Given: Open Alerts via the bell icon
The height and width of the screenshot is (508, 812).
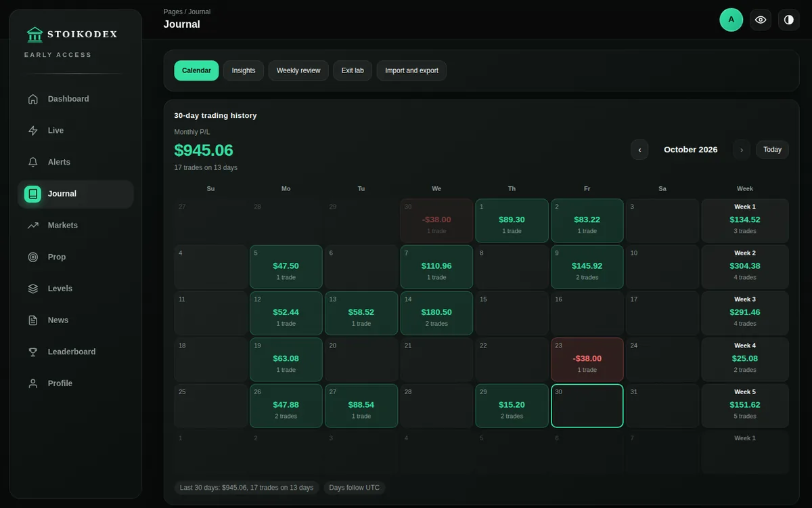Looking at the screenshot, I should (x=33, y=163).
